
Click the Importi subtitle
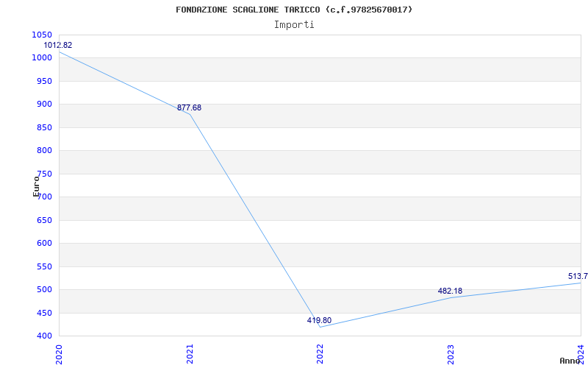tap(294, 25)
